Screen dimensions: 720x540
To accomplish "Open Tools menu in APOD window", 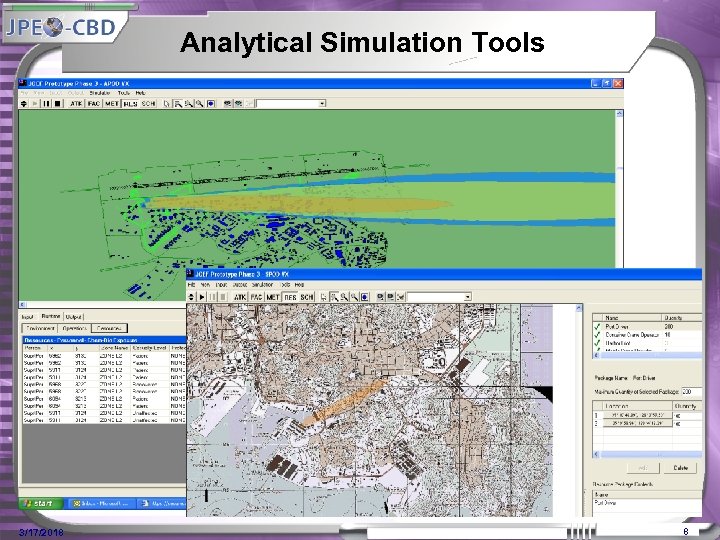I will [124, 93].
